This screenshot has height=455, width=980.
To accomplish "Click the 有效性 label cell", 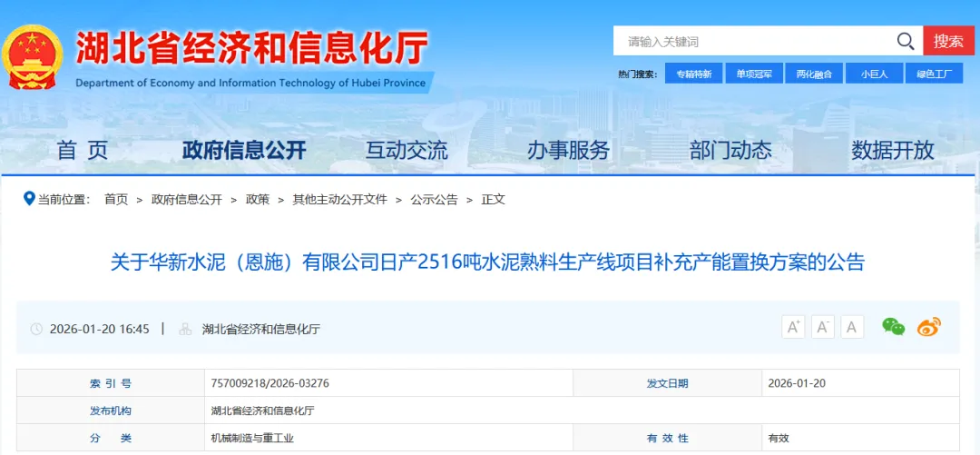I will tap(667, 438).
